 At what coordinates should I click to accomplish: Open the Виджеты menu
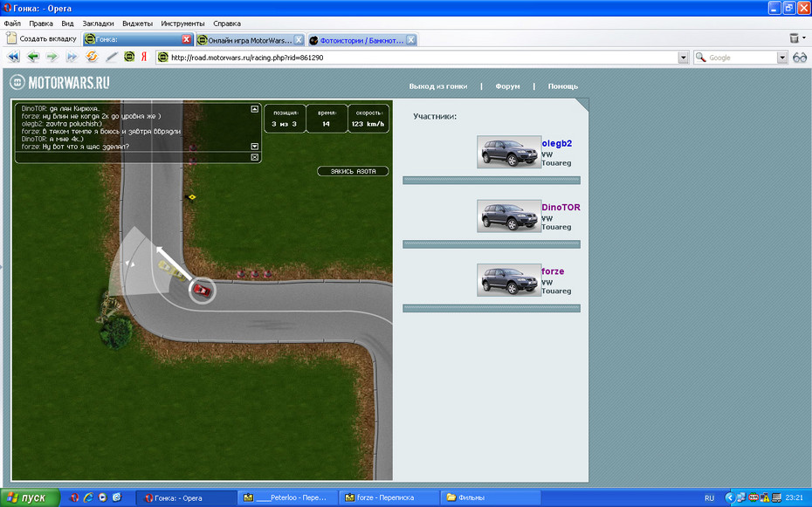click(x=137, y=24)
